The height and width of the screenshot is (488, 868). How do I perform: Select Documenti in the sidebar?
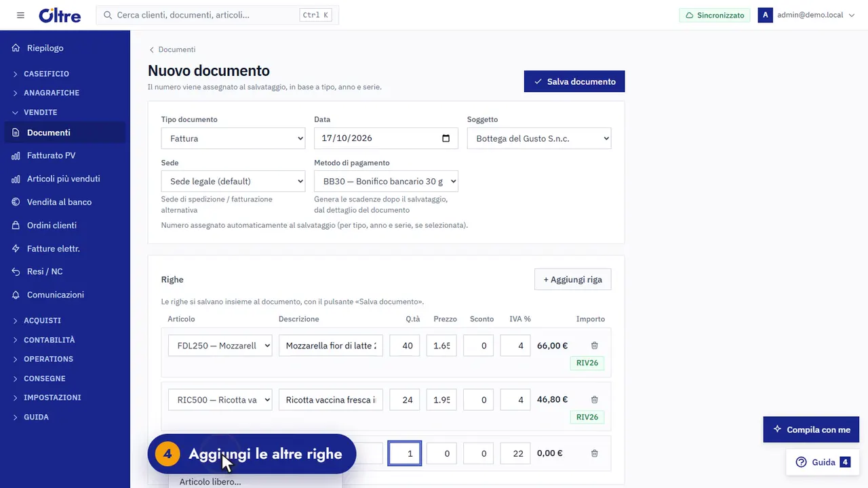point(65,133)
